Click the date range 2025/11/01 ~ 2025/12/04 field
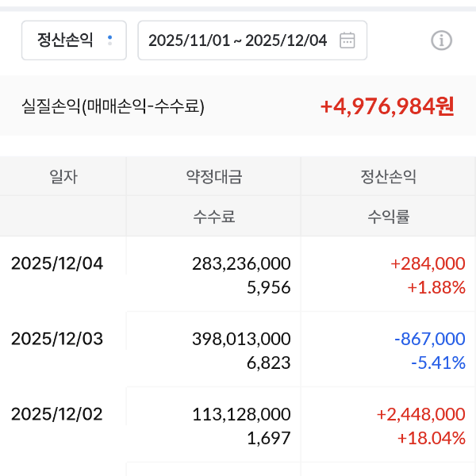476x476 pixels. click(x=238, y=40)
